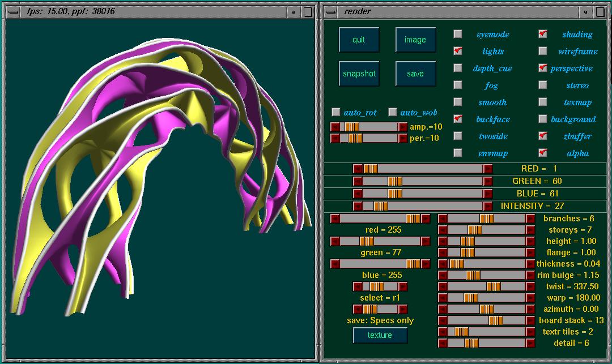The height and width of the screenshot is (364, 612).
Task: Disable the zbuffer option
Action: 542,136
